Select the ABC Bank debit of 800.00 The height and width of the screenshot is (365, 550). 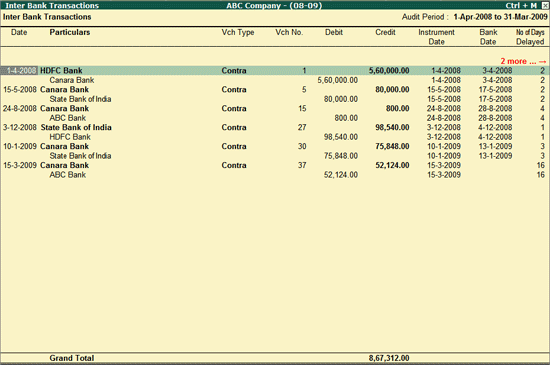(275, 118)
